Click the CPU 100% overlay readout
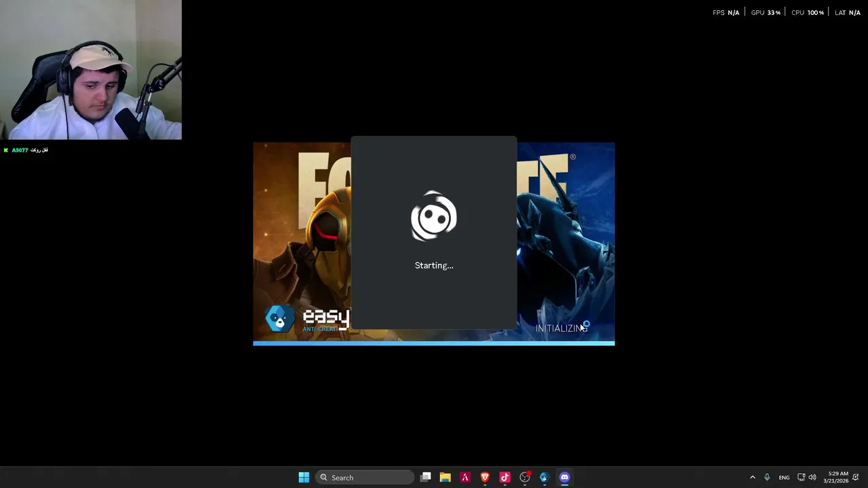Image resolution: width=868 pixels, height=488 pixels. click(x=808, y=12)
